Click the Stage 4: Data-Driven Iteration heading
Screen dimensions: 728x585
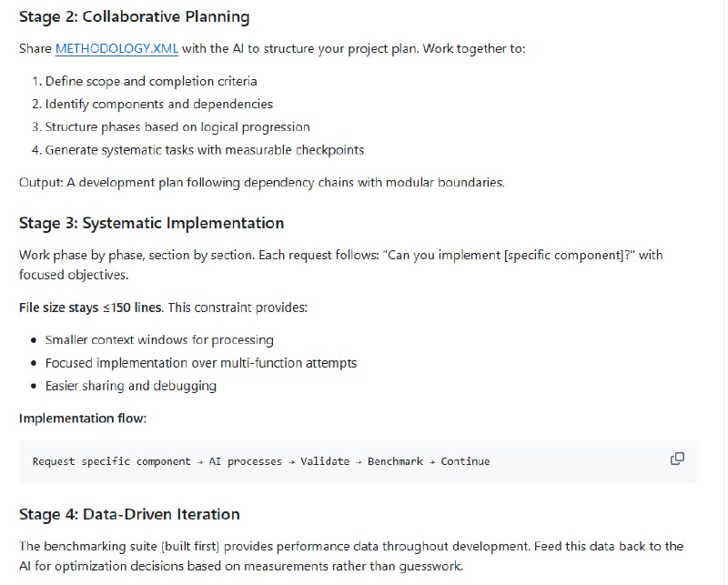129,514
